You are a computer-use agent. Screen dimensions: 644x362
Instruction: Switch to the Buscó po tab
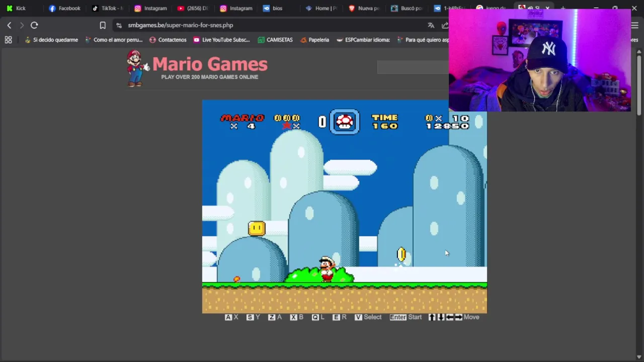click(407, 8)
